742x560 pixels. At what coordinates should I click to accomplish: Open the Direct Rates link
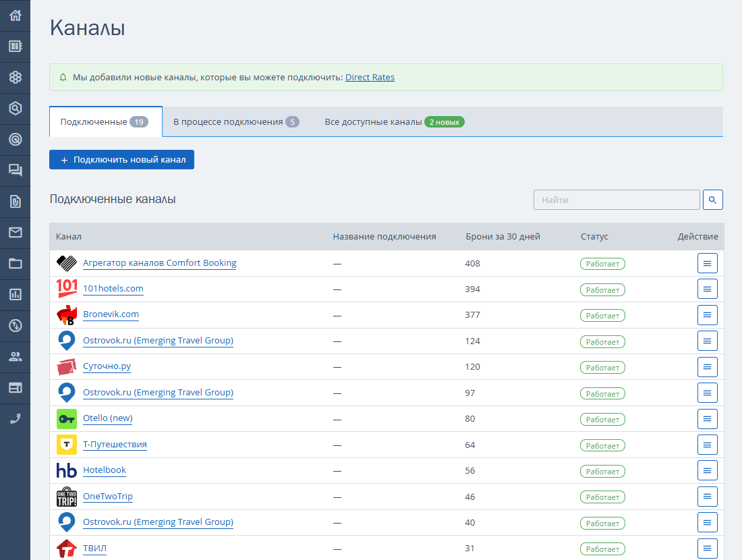(370, 77)
